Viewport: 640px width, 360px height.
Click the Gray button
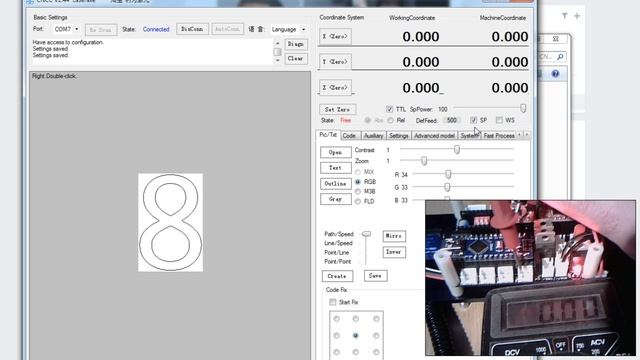click(336, 199)
